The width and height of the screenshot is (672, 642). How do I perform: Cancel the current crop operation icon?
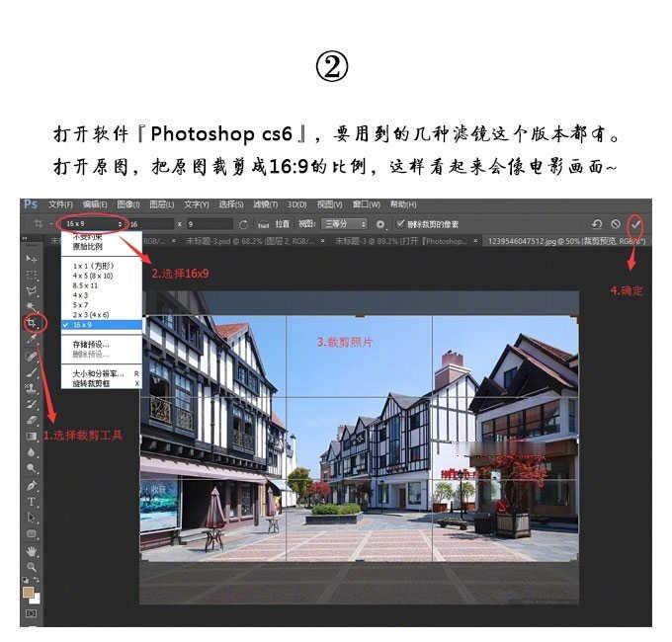pyautogui.click(x=616, y=223)
